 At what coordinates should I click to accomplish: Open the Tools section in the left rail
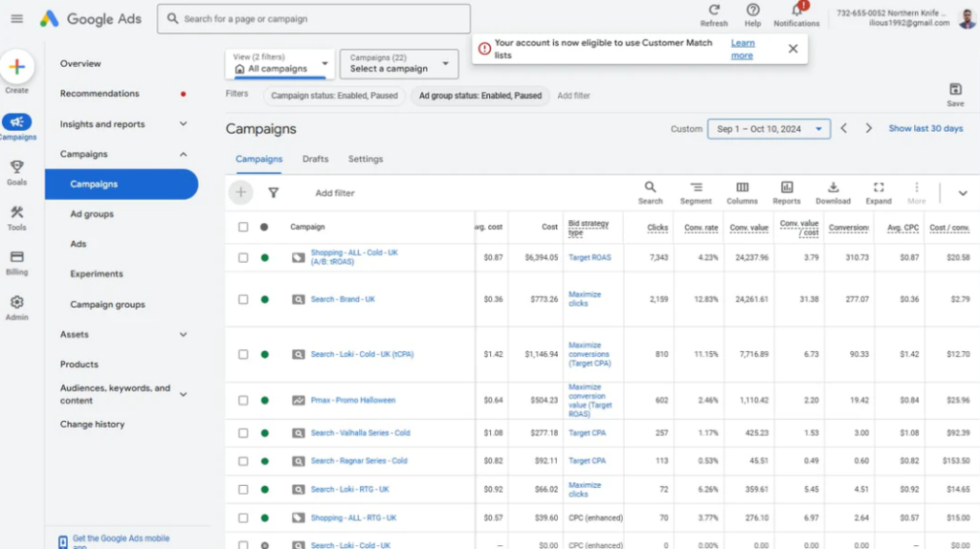(16, 213)
